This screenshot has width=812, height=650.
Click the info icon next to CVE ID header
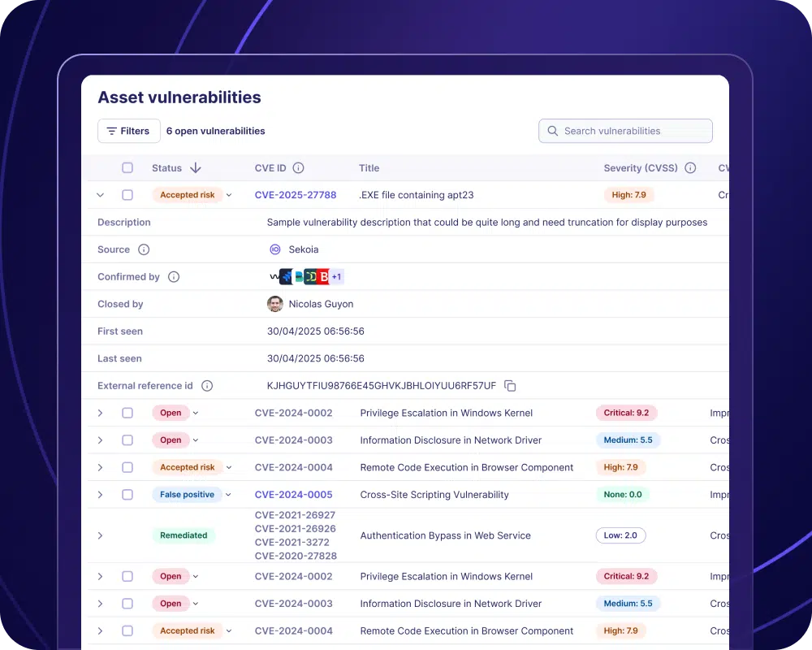(298, 168)
